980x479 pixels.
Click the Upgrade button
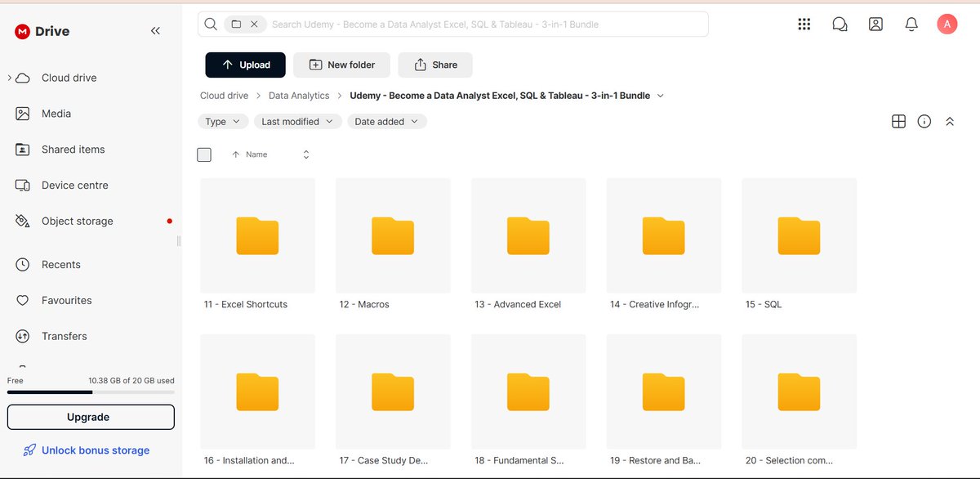[91, 417]
